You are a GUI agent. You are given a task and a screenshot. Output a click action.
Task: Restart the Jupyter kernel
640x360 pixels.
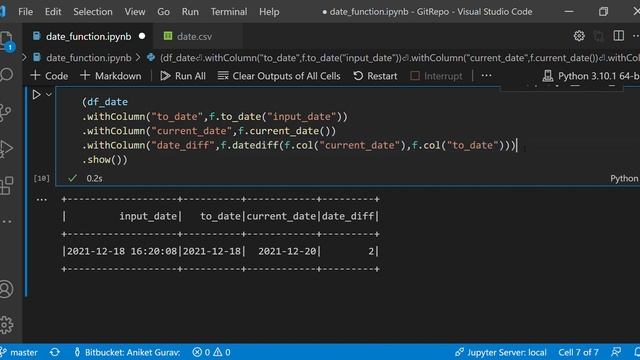click(x=375, y=76)
